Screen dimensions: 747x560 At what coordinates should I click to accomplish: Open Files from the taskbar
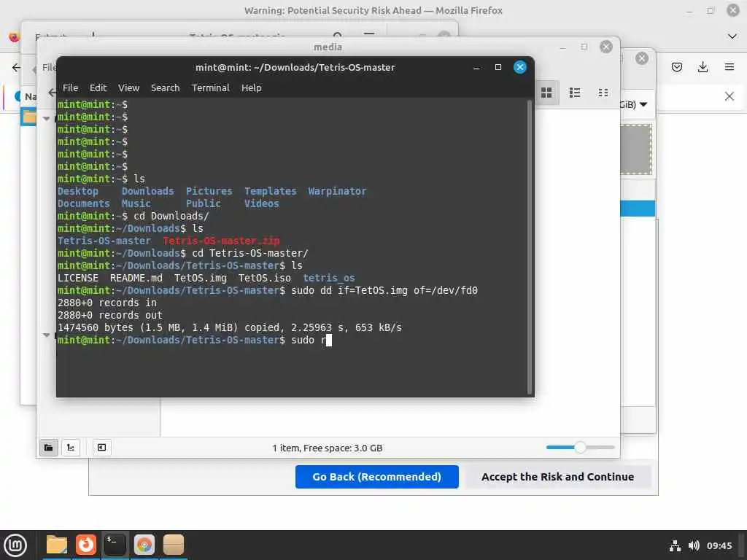pyautogui.click(x=57, y=545)
